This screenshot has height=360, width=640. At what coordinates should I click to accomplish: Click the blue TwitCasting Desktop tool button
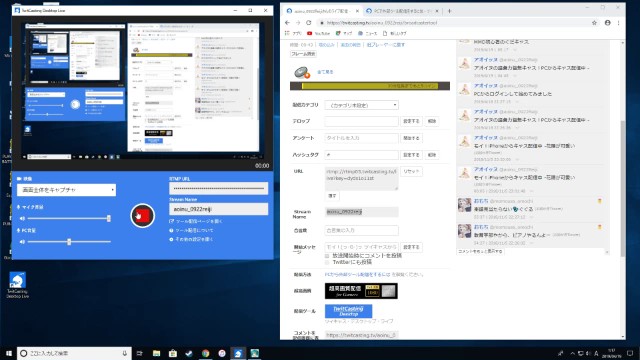pos(349,311)
